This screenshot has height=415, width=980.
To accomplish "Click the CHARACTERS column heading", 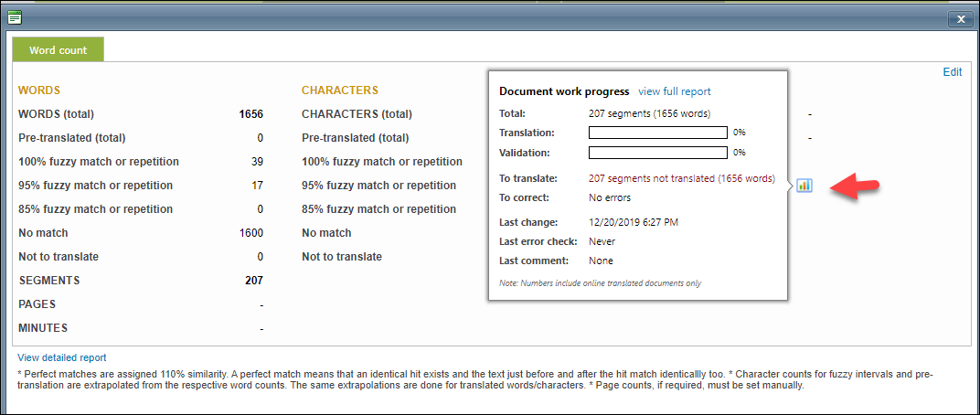I will click(339, 90).
